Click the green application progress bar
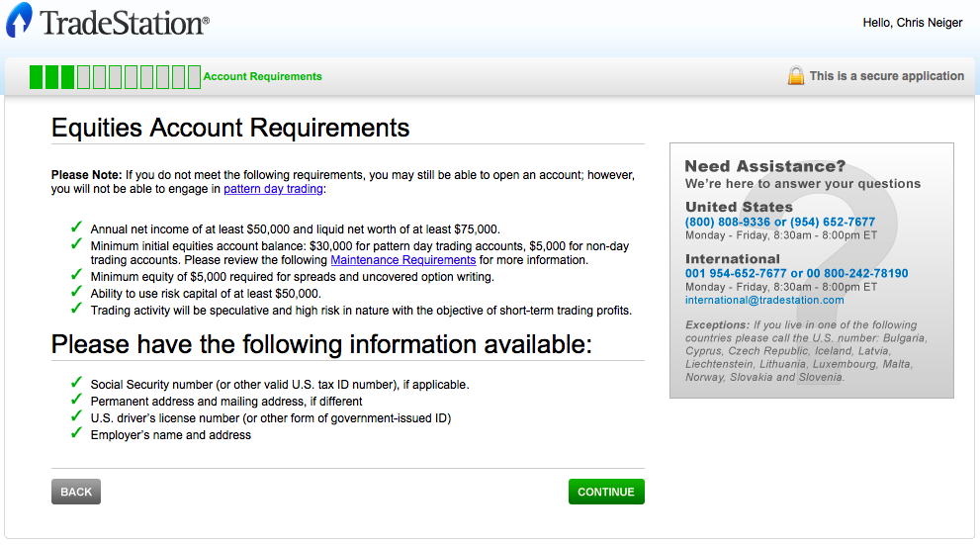980x545 pixels. click(x=115, y=76)
